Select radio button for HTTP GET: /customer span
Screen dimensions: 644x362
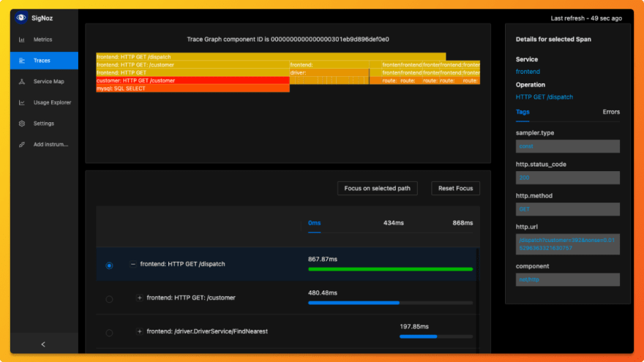coord(109,298)
